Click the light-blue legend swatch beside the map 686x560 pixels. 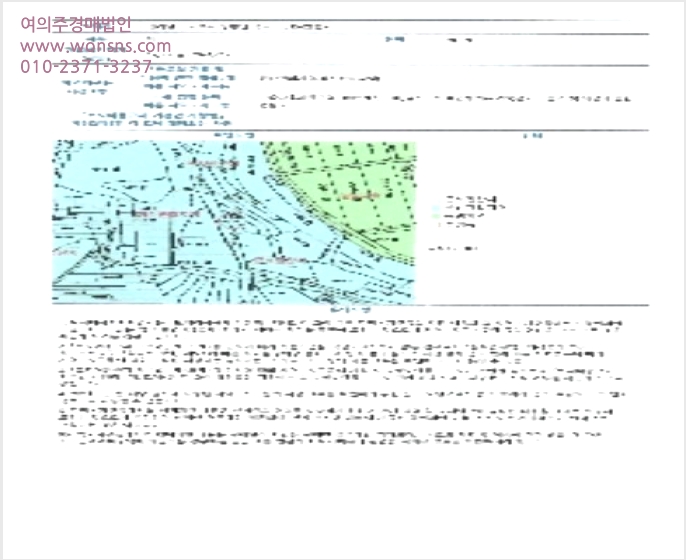click(x=436, y=208)
